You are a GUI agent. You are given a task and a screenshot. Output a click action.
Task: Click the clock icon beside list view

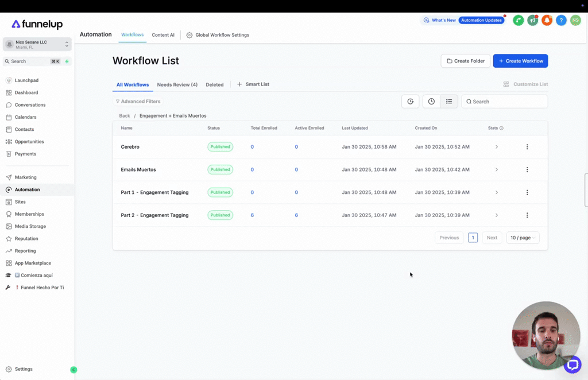[431, 101]
